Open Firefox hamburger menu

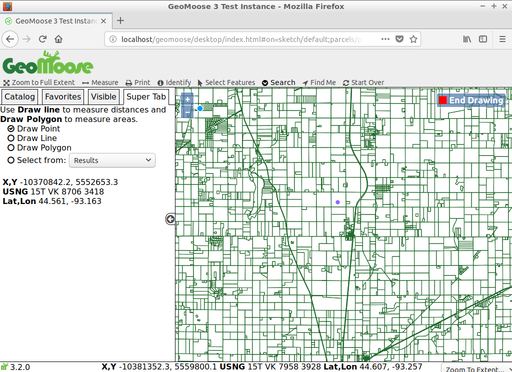tap(502, 39)
